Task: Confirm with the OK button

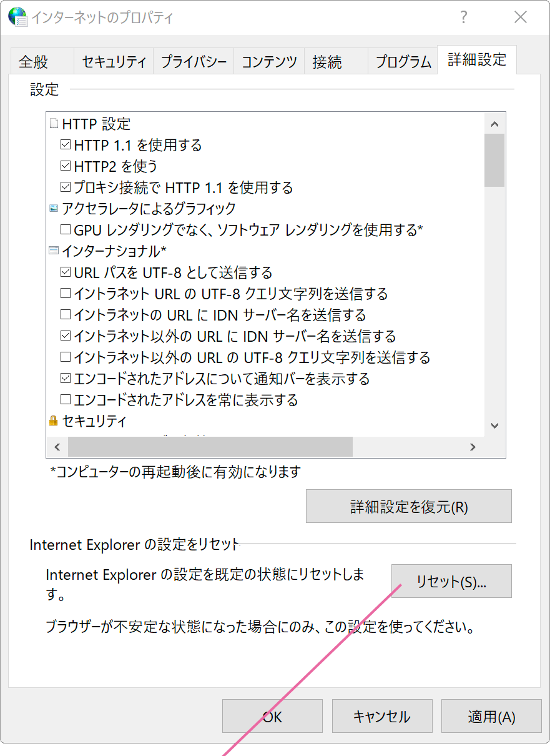Action: point(272,716)
